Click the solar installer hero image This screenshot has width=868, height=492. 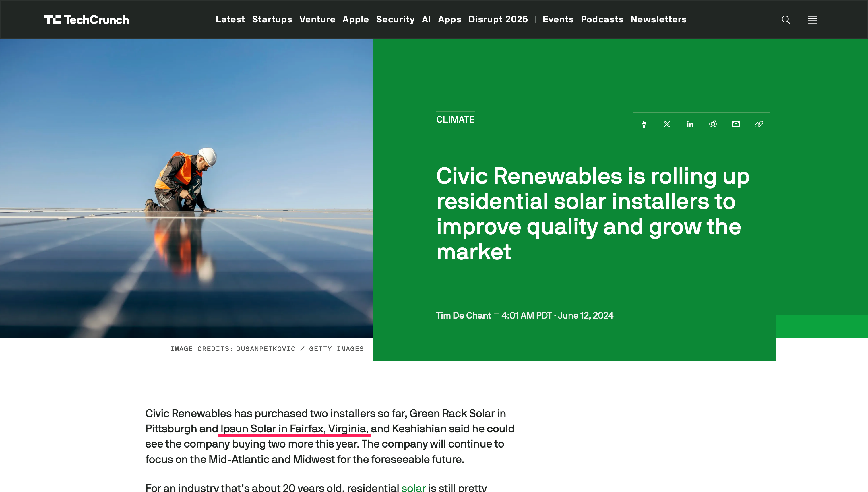point(187,188)
